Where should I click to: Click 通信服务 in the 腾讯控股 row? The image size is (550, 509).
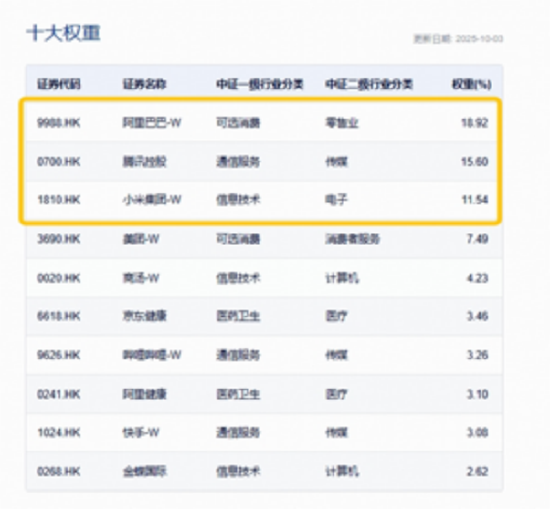click(238, 162)
